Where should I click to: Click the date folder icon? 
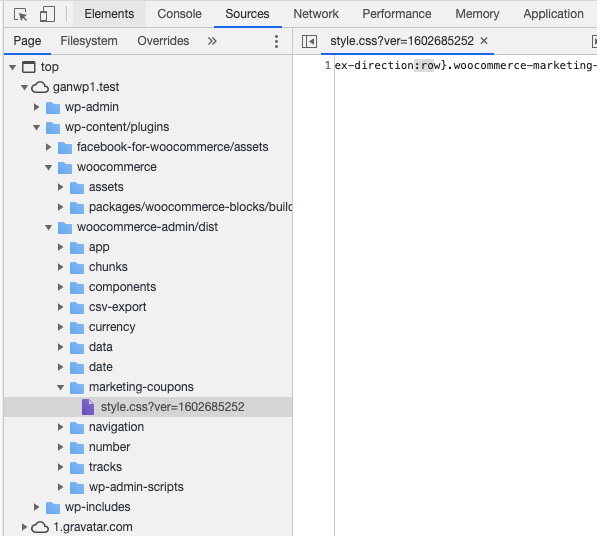77,367
